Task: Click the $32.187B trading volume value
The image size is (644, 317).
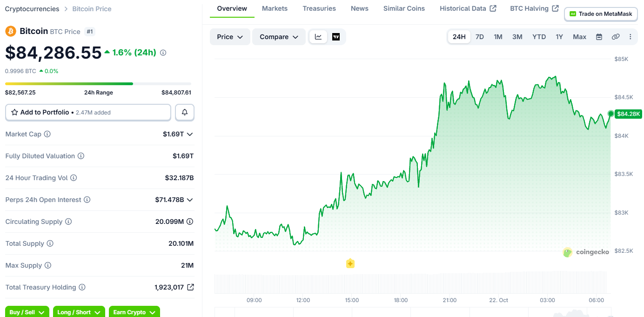Action: 179,178
